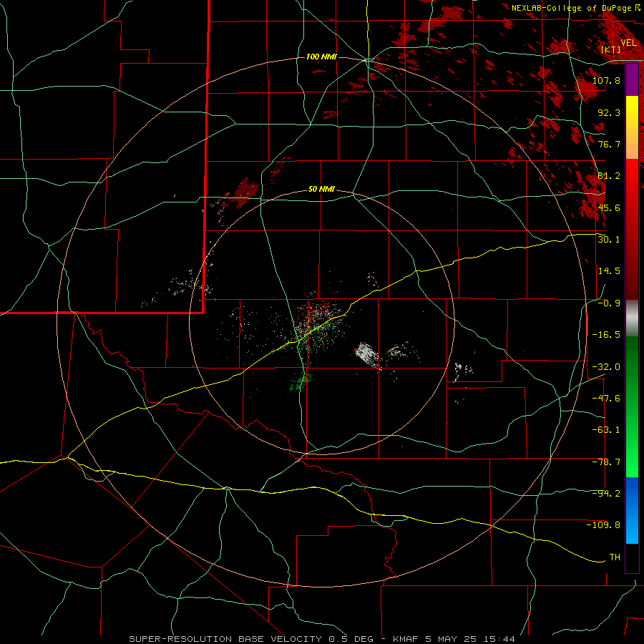Pick the black TH box of the color bar
Image resolution: width=644 pixels, height=644 pixels.
click(632, 558)
